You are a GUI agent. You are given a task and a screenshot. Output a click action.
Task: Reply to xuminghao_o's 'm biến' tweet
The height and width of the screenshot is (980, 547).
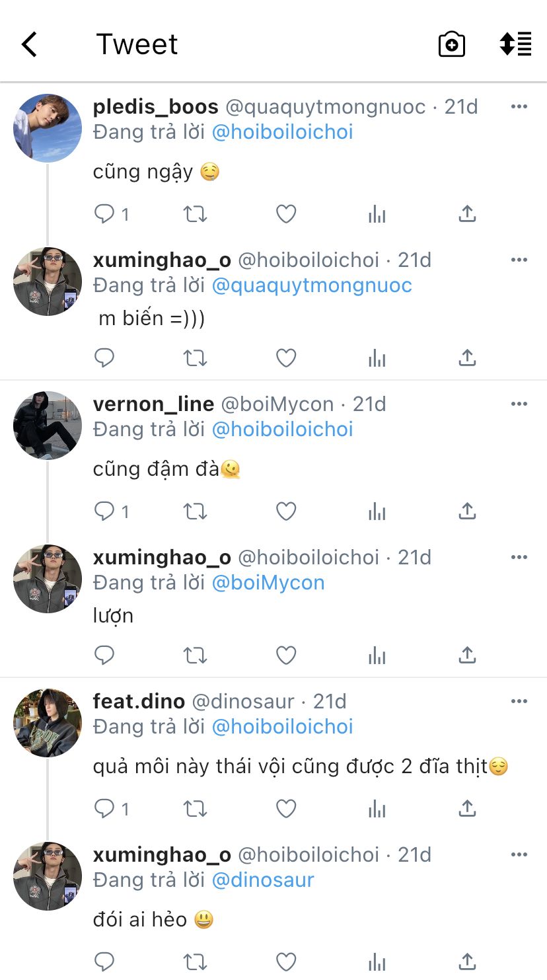104,358
